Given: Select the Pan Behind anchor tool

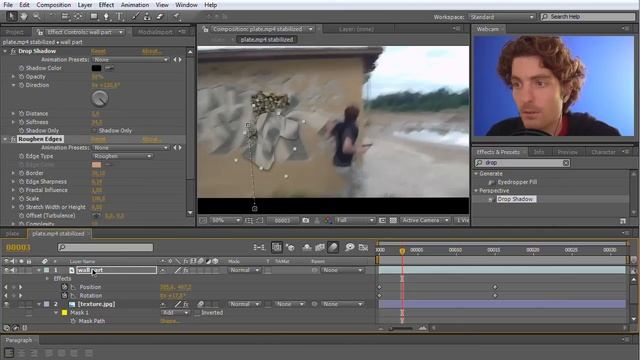Looking at the screenshot, I should click(x=78, y=17).
